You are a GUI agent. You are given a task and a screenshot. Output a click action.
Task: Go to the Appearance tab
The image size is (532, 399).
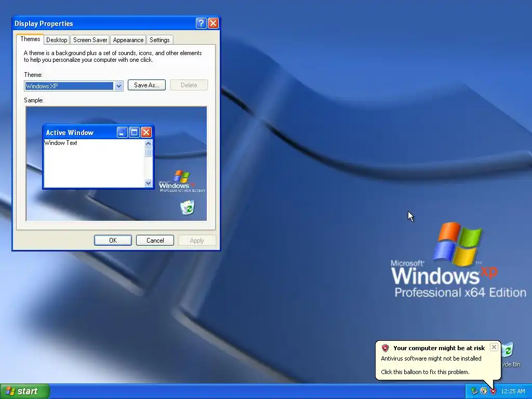point(128,40)
